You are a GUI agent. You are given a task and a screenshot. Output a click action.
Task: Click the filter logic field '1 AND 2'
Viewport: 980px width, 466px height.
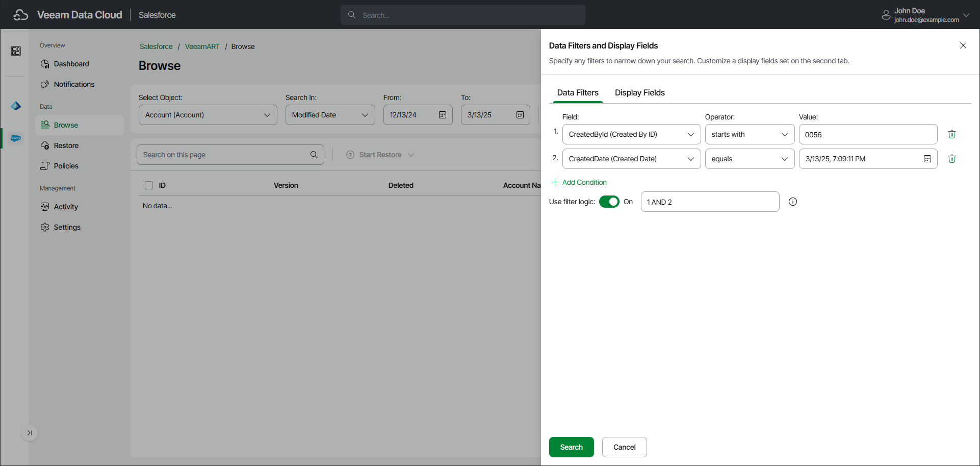710,202
